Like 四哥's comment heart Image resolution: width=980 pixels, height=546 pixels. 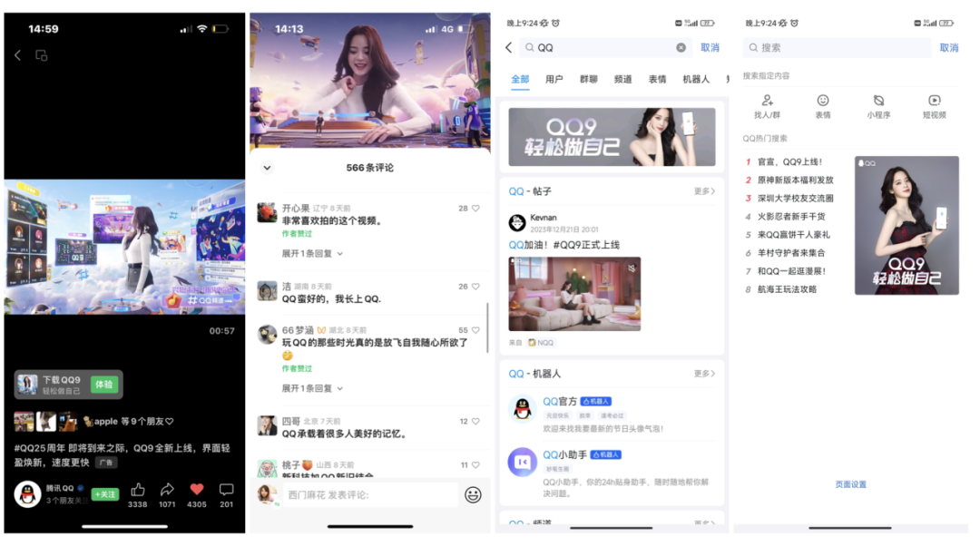point(475,421)
